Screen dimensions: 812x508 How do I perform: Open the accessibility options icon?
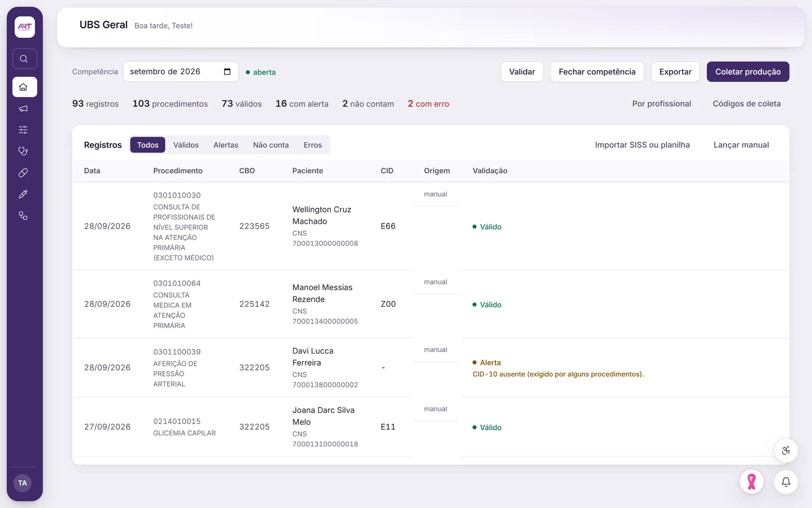pos(786,451)
